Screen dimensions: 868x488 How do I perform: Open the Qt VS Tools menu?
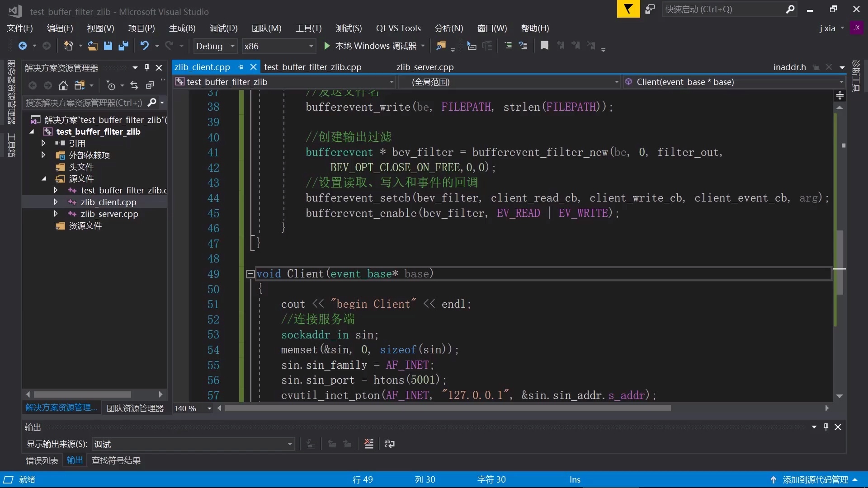click(398, 28)
